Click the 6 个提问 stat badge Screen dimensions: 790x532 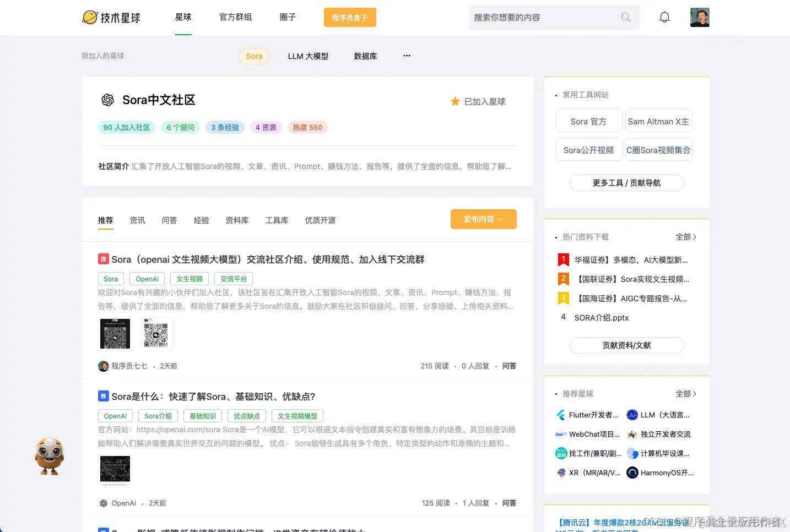coord(181,127)
